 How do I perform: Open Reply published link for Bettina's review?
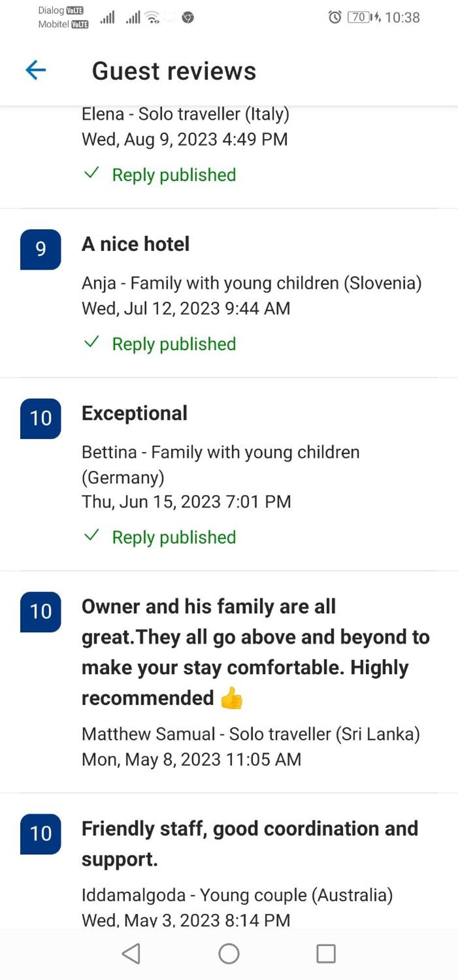pyautogui.click(x=174, y=537)
